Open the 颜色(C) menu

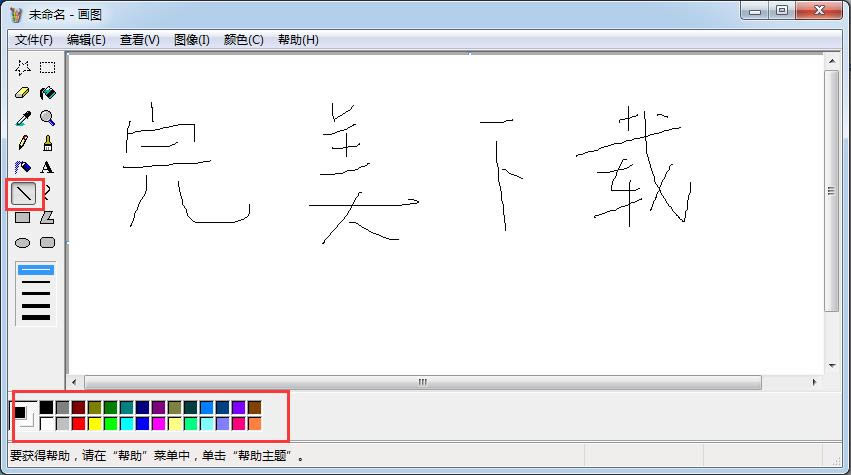[x=244, y=40]
